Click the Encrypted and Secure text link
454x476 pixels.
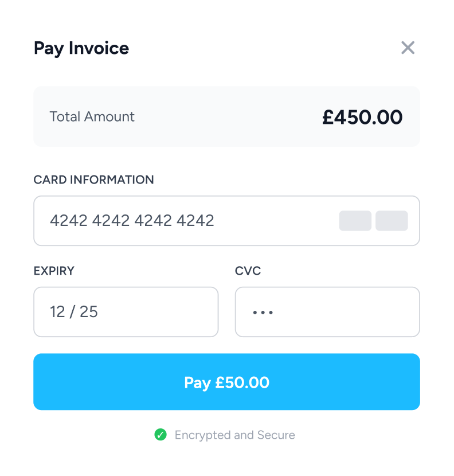coord(235,435)
